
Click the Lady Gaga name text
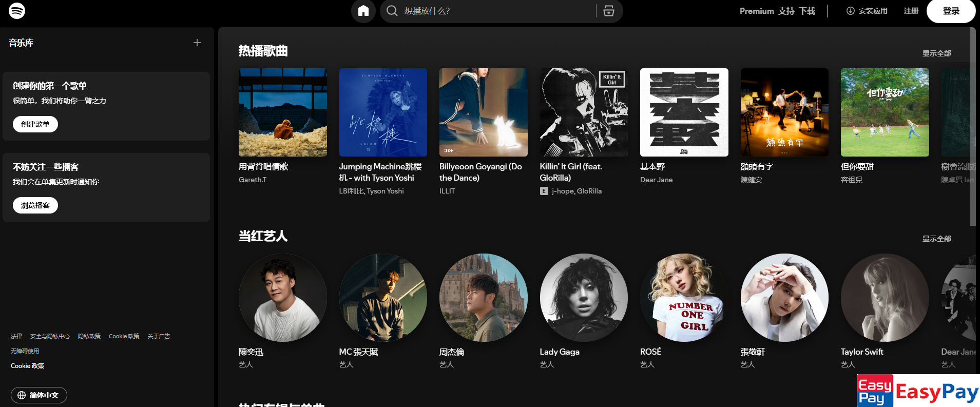(560, 352)
